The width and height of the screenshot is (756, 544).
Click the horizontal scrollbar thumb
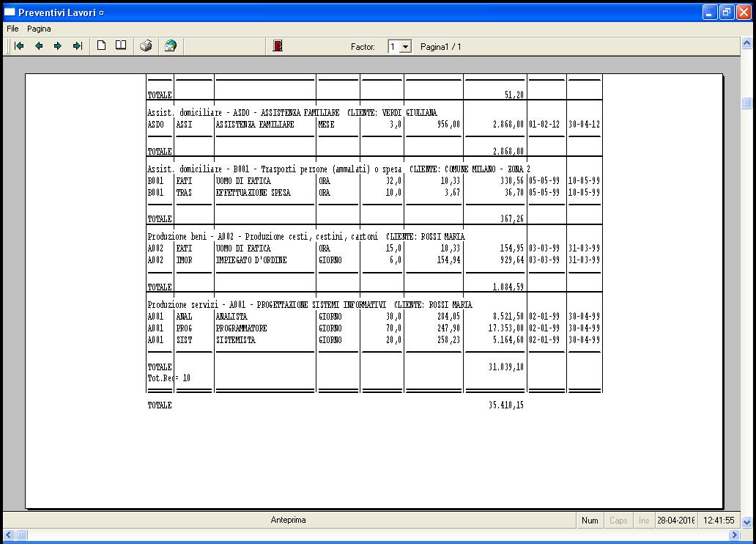click(22, 534)
